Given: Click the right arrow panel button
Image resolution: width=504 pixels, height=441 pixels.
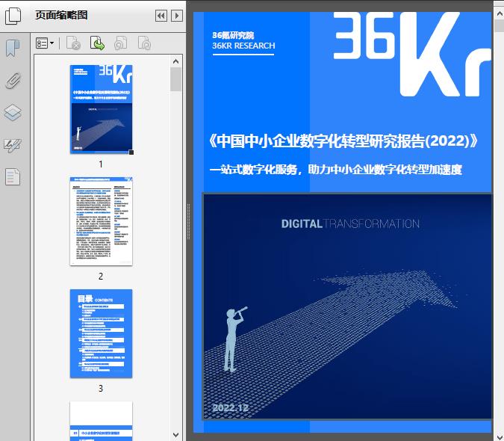Looking at the screenshot, I should (x=177, y=16).
